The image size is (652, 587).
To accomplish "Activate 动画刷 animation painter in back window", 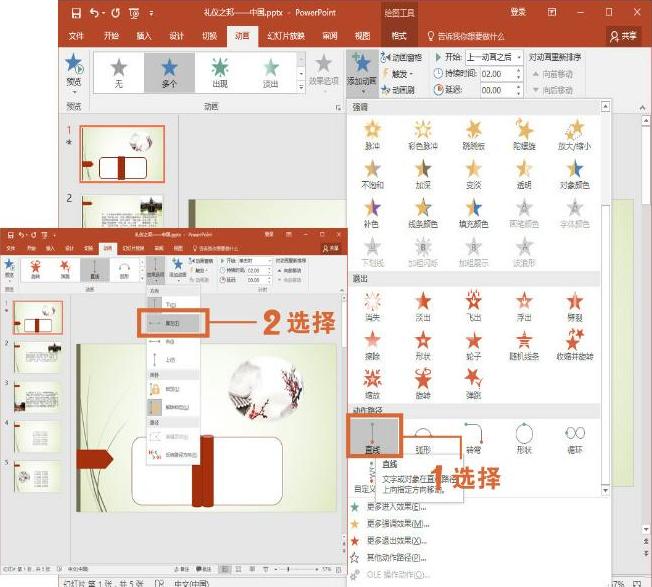I will [x=398, y=90].
